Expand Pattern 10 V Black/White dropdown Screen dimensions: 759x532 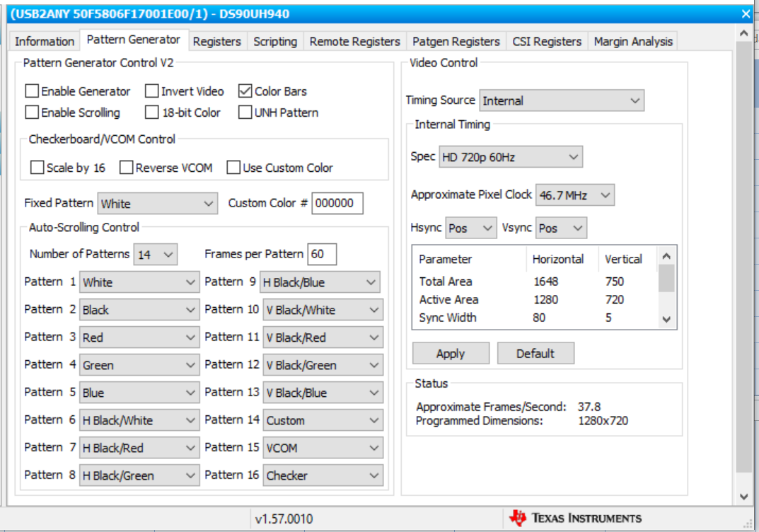coord(323,310)
